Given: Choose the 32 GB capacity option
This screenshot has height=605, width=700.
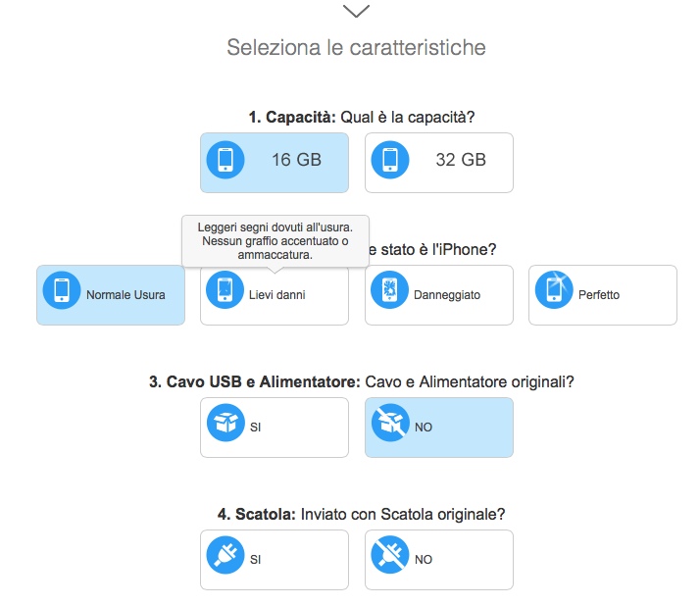Looking at the screenshot, I should (460, 161).
